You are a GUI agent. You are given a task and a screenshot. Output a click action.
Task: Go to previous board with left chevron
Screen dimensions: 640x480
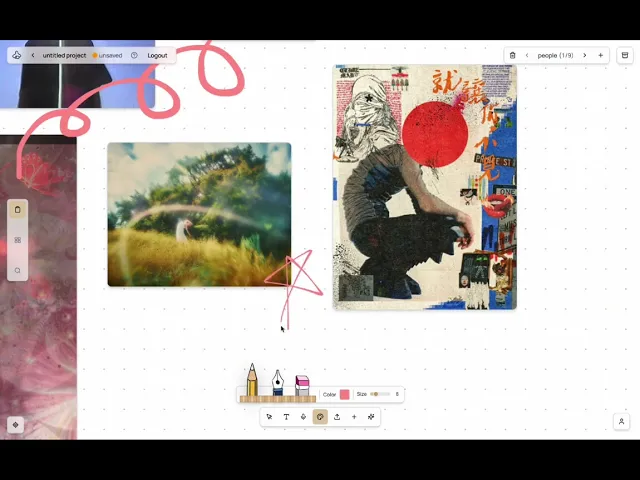(527, 55)
